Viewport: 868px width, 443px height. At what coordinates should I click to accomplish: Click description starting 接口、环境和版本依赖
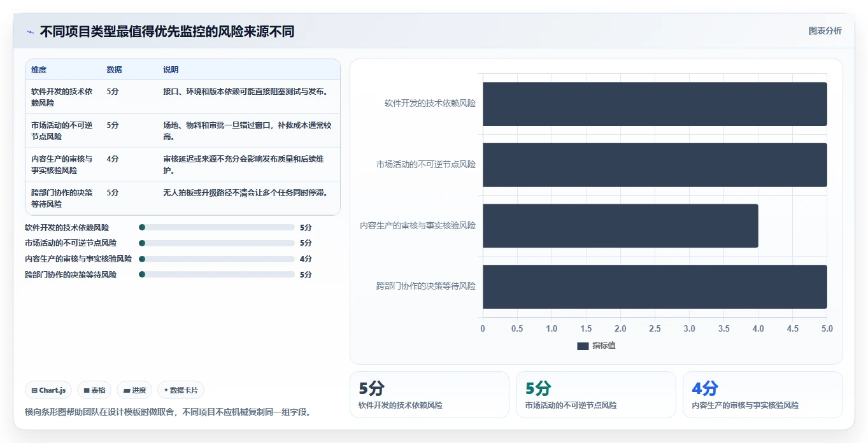[x=246, y=92]
